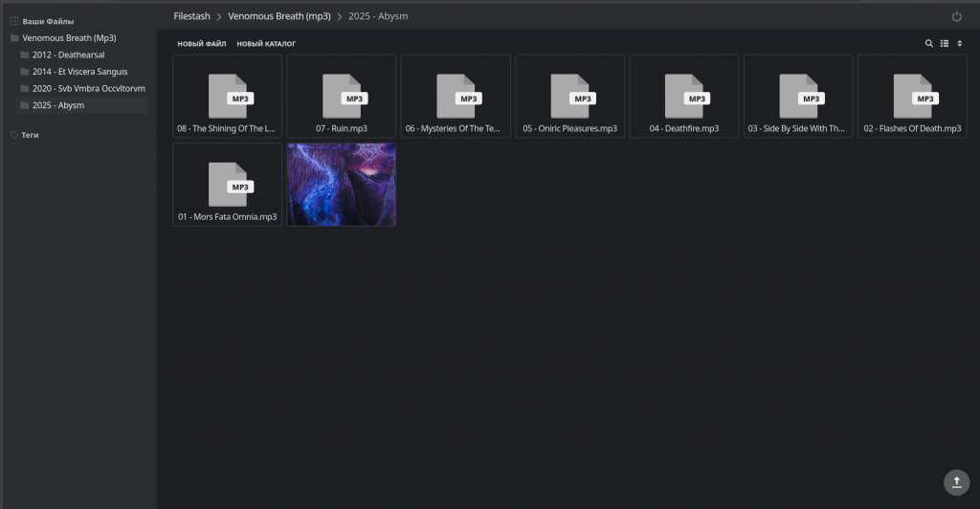
Task: Open 01 - Mors Fata Omnia.mp3 file
Action: pos(227,185)
